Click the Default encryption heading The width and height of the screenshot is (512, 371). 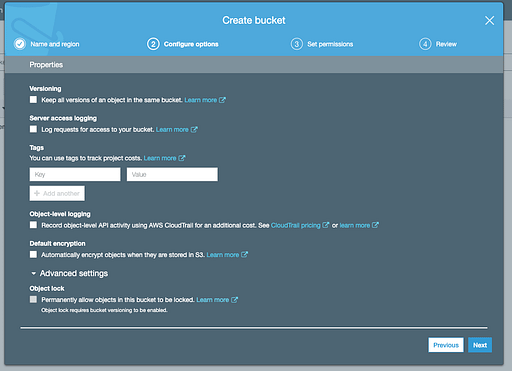[x=57, y=243]
